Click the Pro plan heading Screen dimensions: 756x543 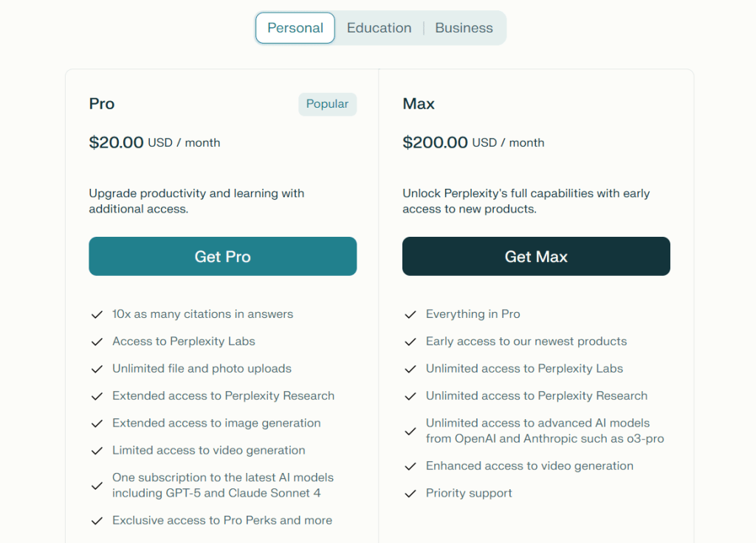(102, 104)
